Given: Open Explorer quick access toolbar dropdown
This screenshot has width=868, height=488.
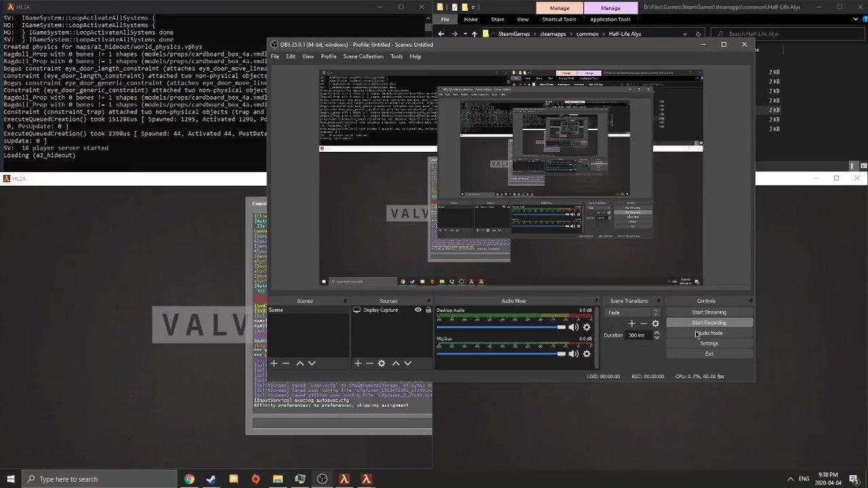Looking at the screenshot, I should 475,7.
